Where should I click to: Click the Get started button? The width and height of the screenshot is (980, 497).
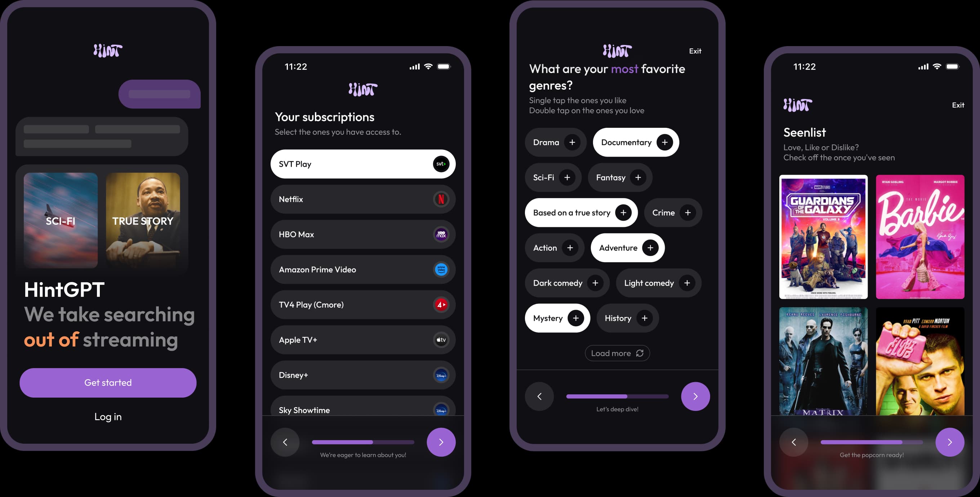(108, 382)
